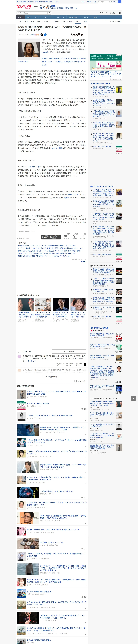Viewport: 138px width, 644px height.
Task: Click the web search magnifier button
Action: tap(120, 2)
